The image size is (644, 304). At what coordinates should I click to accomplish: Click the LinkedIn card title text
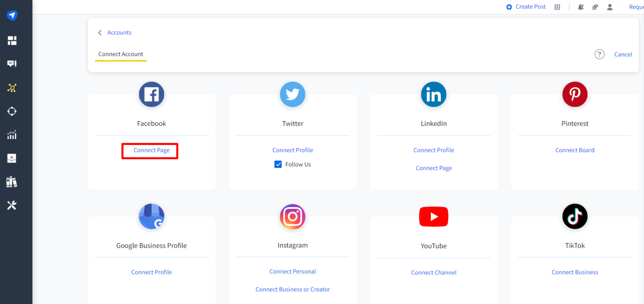point(434,123)
